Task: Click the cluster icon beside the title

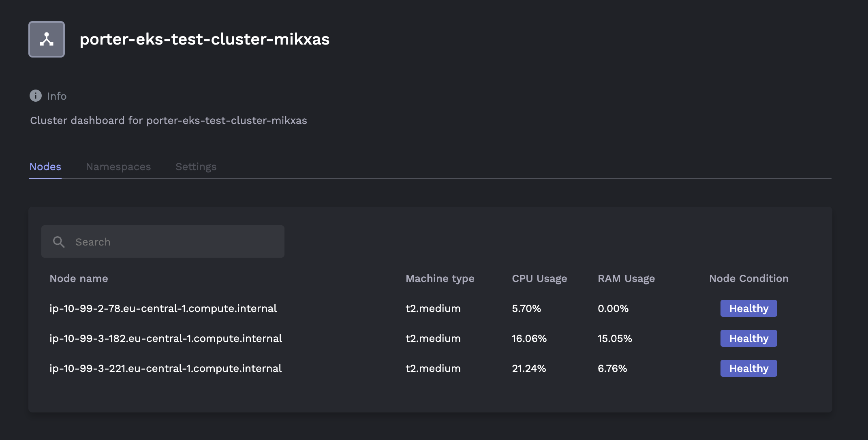Action: 47,39
